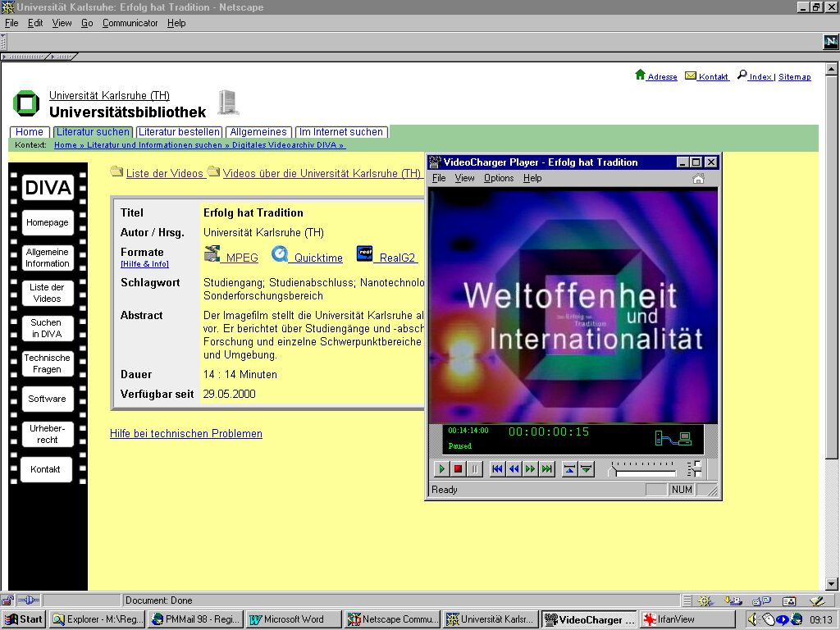Open the Go menu in Netscape
840x630 pixels.
pos(87,23)
